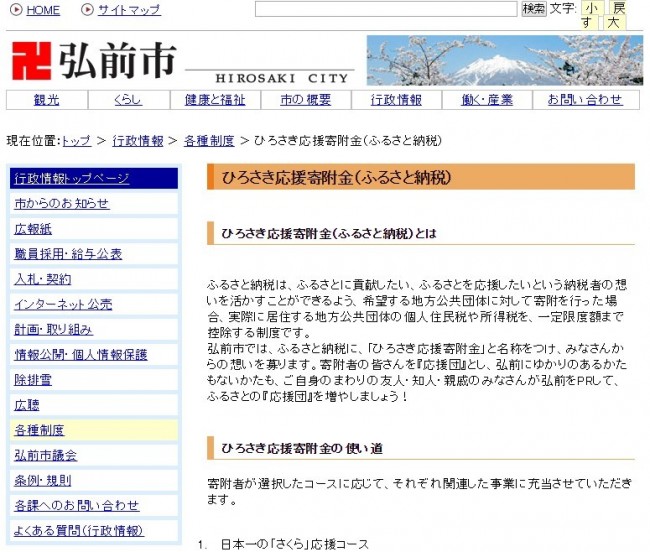Open 市からのお知らせ in the sidebar
The width and height of the screenshot is (650, 552).
coord(94,203)
